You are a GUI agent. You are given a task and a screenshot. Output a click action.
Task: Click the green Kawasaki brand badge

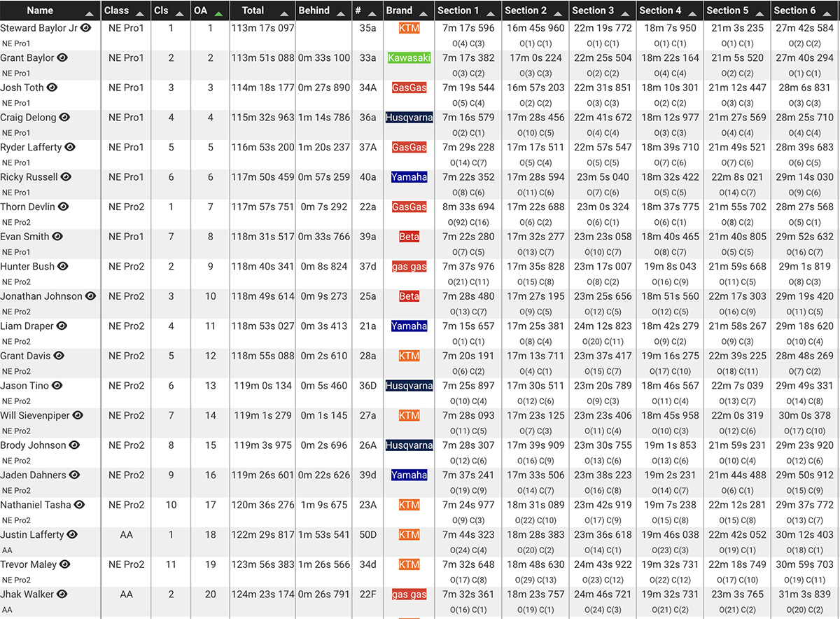coord(409,58)
